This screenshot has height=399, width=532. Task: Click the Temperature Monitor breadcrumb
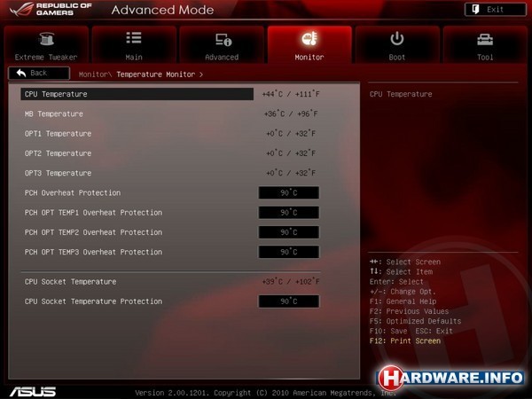pos(156,74)
